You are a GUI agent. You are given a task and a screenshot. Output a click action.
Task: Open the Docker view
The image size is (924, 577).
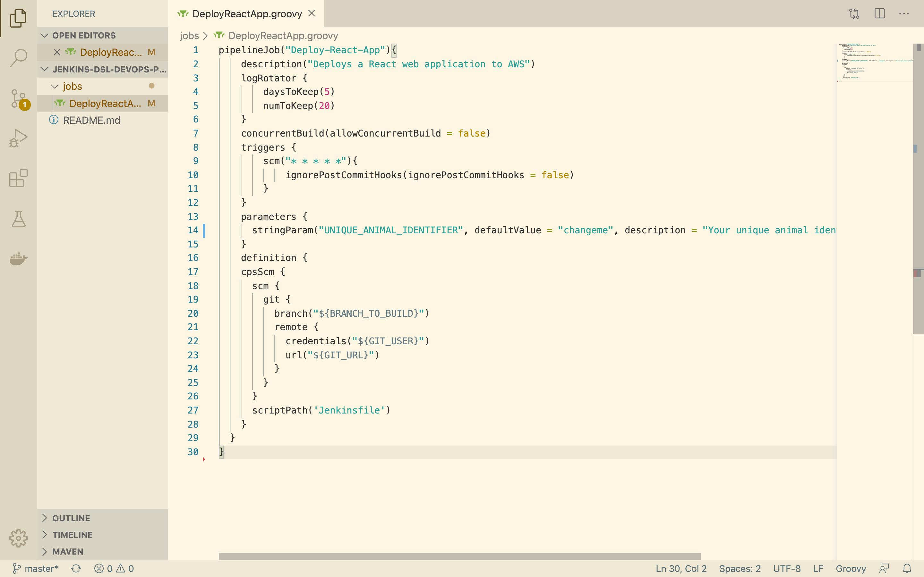[18, 259]
